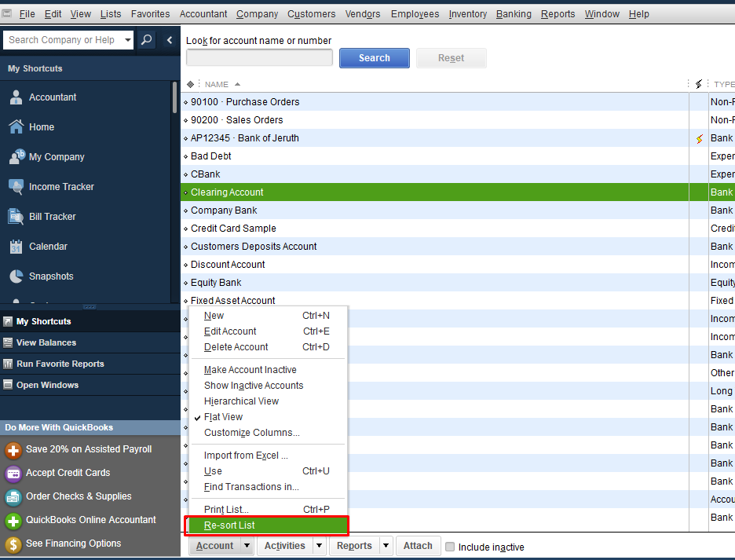
Task: Go to the Home shortcut icon
Action: coord(16,126)
